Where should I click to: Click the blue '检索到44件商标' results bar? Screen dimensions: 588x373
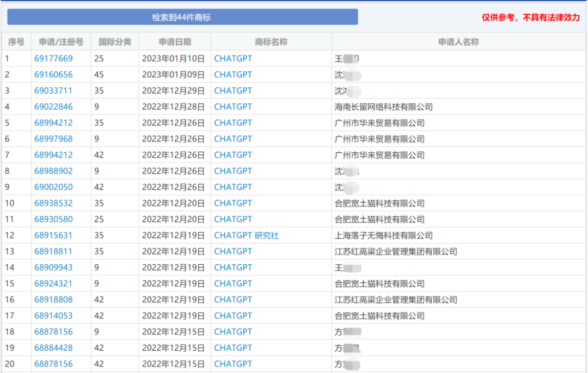point(182,17)
